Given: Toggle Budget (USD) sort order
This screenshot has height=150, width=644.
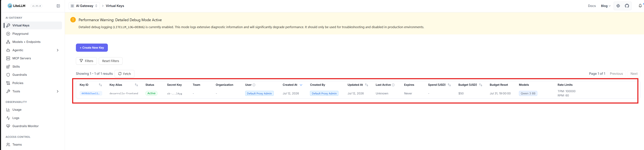Looking at the screenshot, I should click(481, 85).
